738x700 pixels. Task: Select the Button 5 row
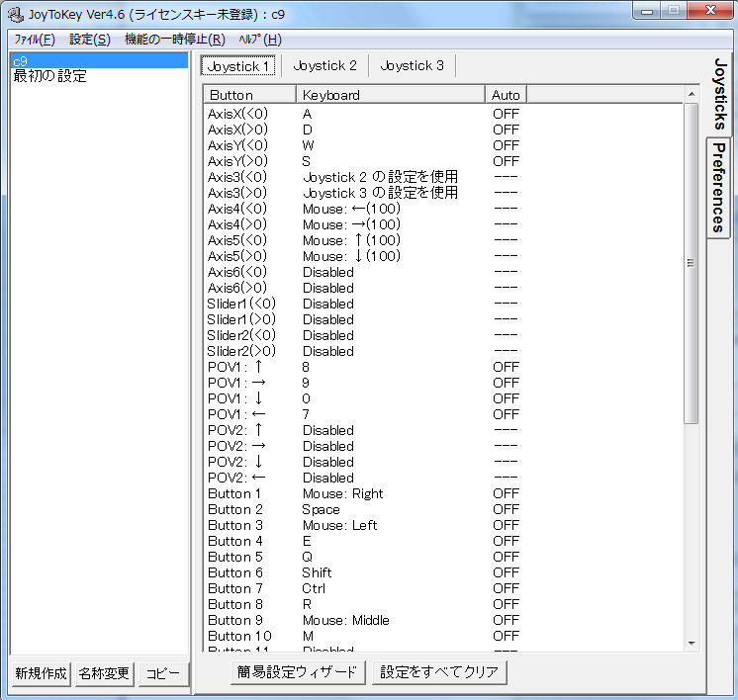[444, 557]
